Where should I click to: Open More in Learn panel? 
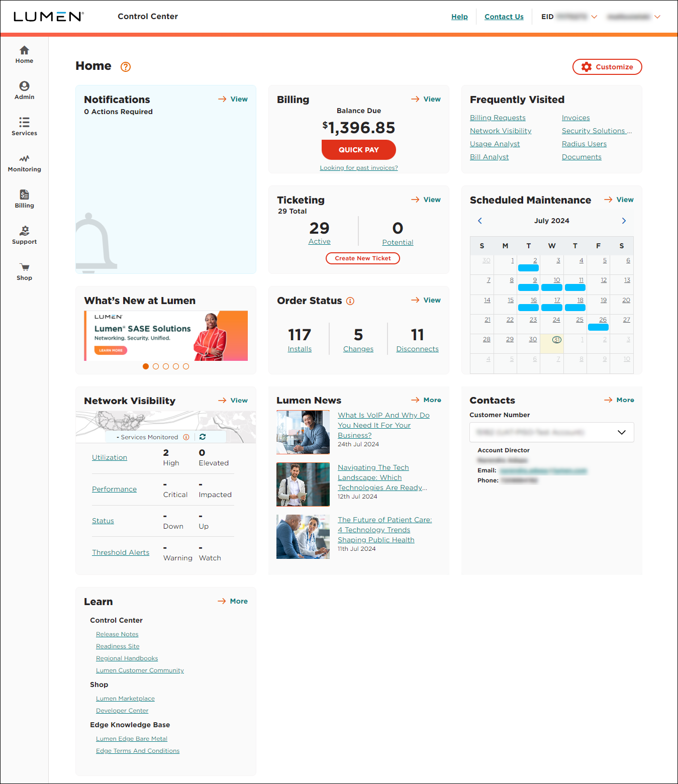click(233, 601)
